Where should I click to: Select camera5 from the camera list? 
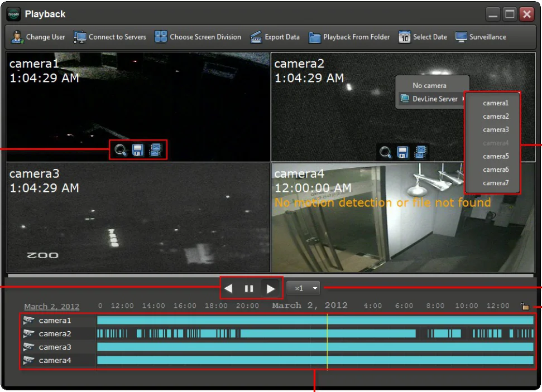495,157
